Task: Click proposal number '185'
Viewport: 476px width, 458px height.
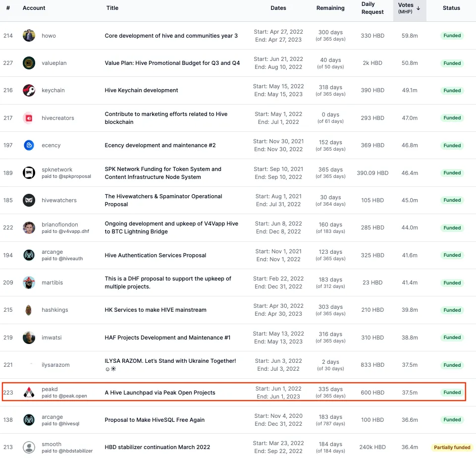Action: pos(8,200)
